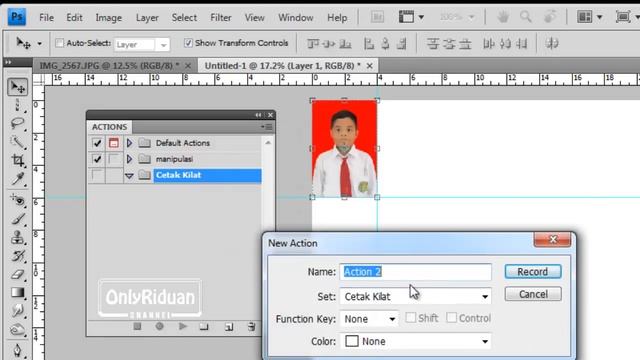Click the Photoshop Ps logo icon

coord(17,17)
